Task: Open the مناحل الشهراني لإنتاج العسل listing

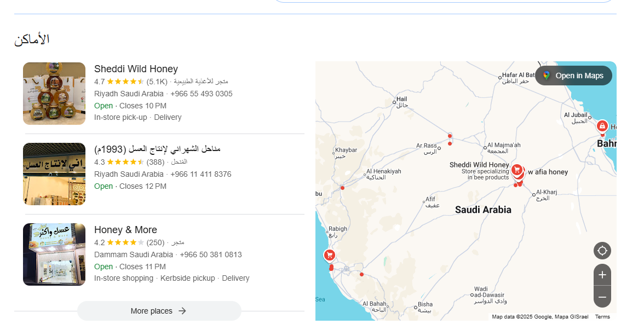Action: [157, 149]
